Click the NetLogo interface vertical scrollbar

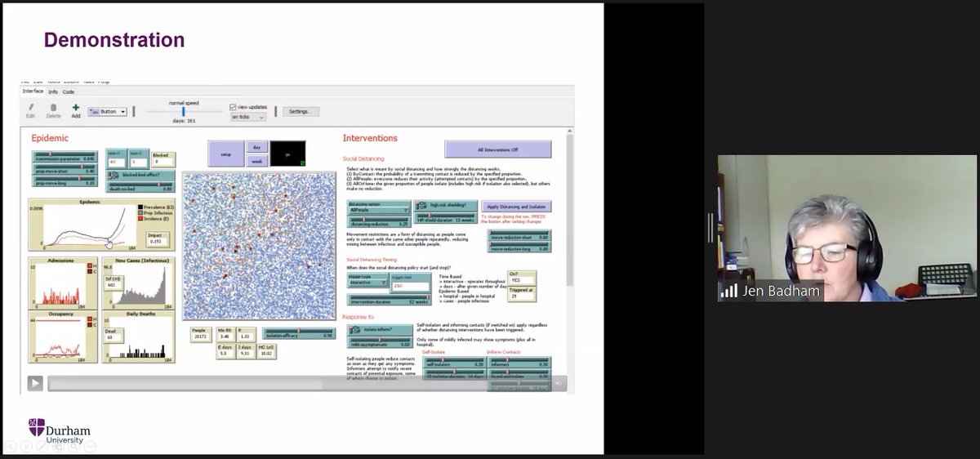(x=569, y=208)
